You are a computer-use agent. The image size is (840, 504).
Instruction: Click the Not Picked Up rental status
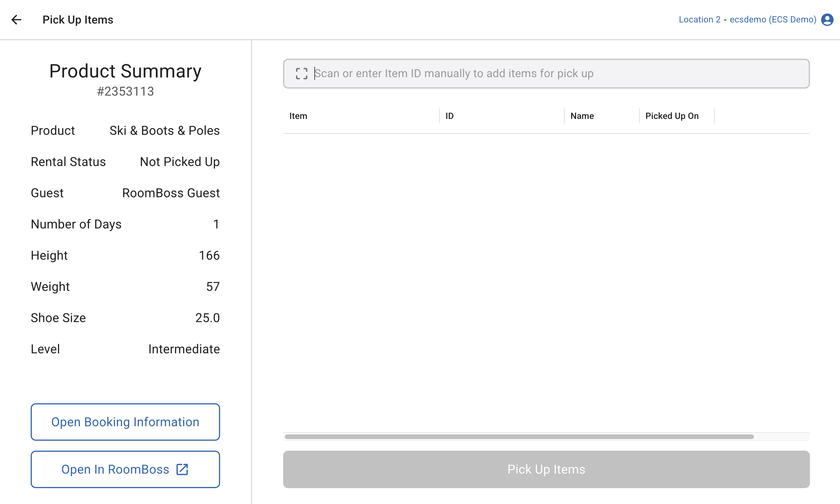pyautogui.click(x=179, y=162)
